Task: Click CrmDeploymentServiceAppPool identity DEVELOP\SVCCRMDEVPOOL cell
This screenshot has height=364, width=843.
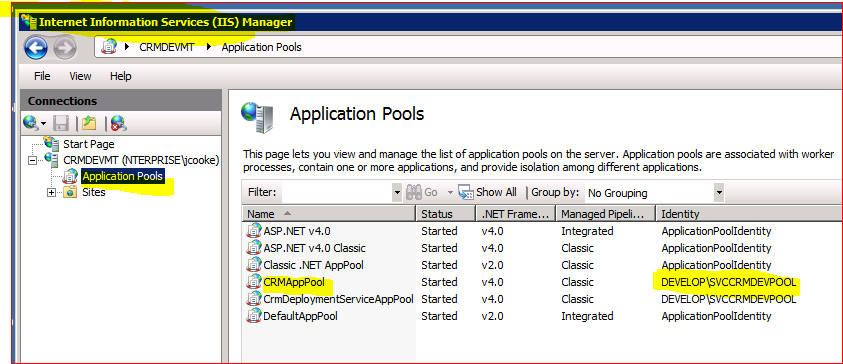Action: point(728,299)
